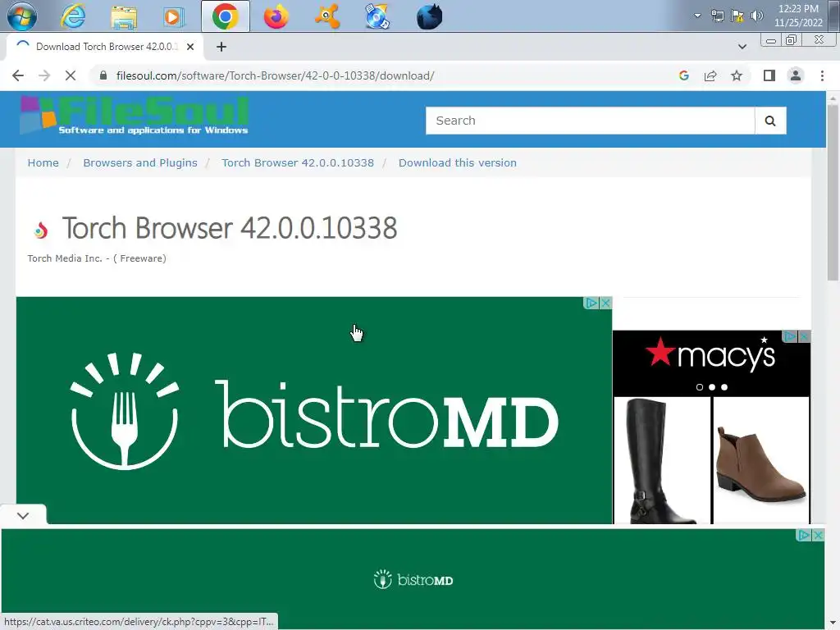Screen dimensions: 840x630
Task: Open Windows Media Player taskbar icon
Action: [174, 17]
